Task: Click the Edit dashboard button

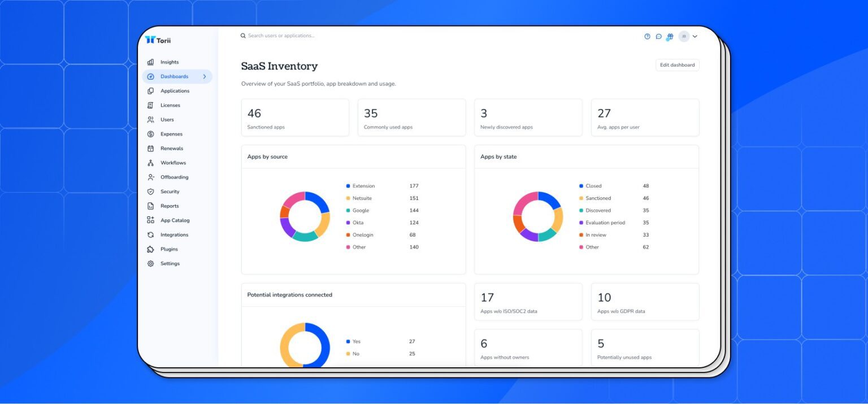Action: (x=677, y=65)
